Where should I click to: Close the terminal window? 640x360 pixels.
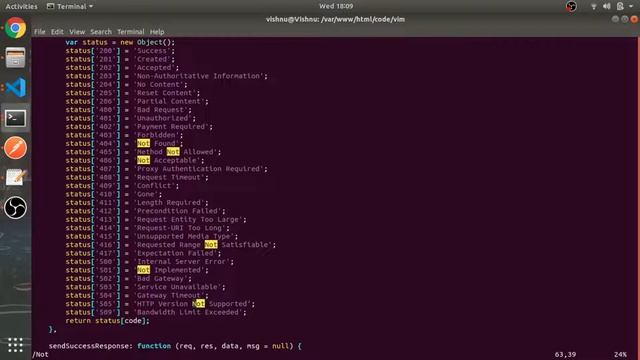tap(634, 19)
